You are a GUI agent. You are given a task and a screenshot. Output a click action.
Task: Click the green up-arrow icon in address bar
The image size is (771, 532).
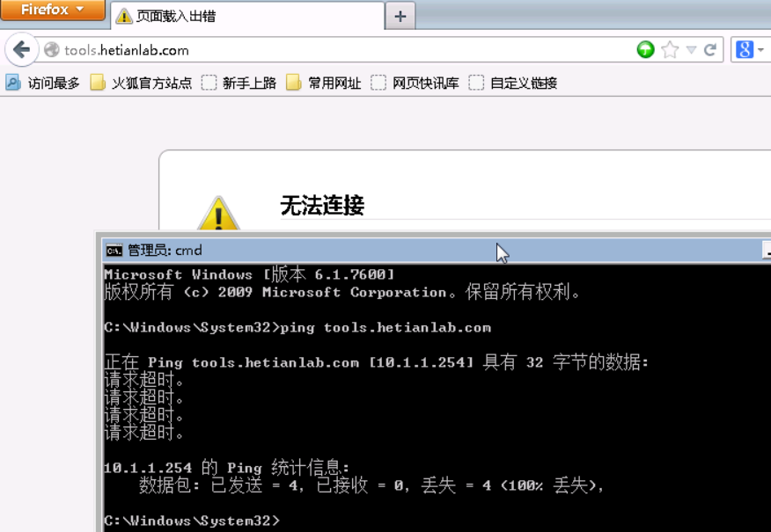point(645,49)
